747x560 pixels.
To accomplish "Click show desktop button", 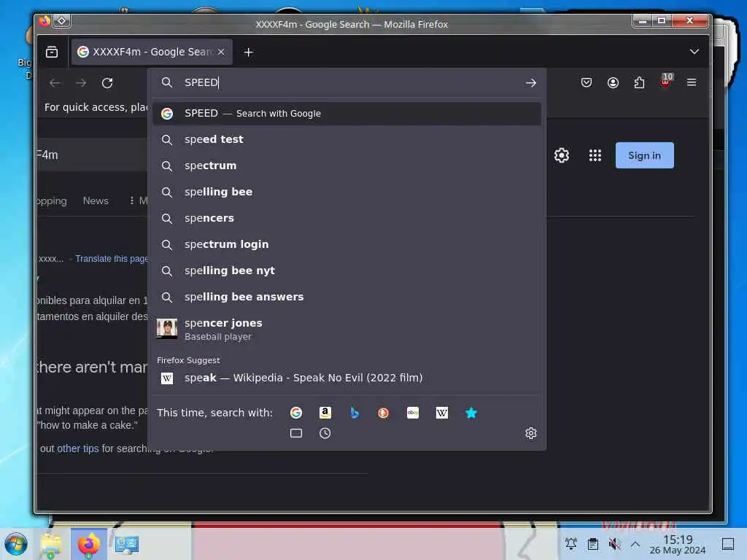I will [x=728, y=544].
